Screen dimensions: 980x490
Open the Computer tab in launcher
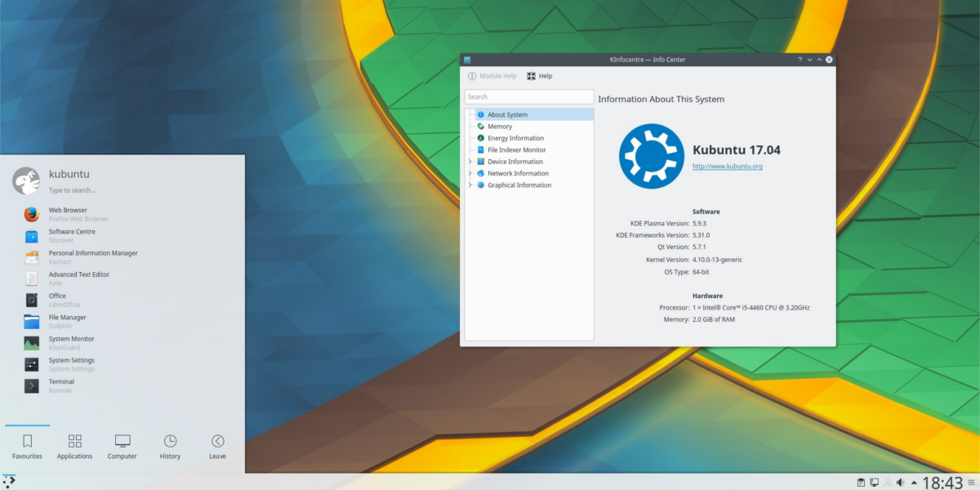(x=122, y=447)
